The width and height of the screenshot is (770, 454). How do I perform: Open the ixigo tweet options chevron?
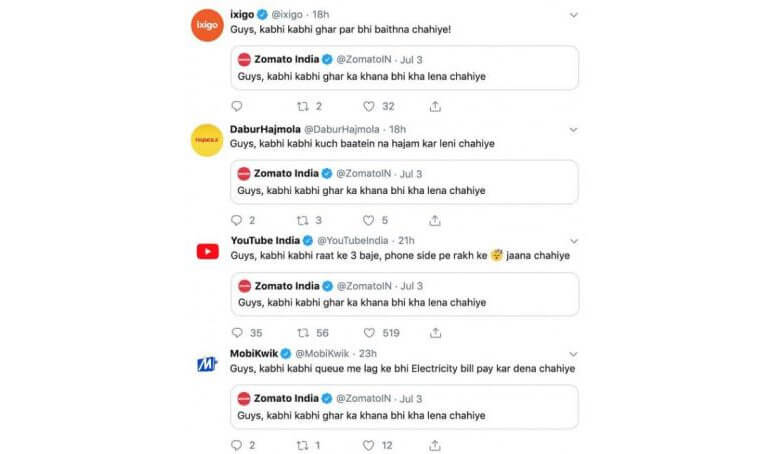point(573,15)
